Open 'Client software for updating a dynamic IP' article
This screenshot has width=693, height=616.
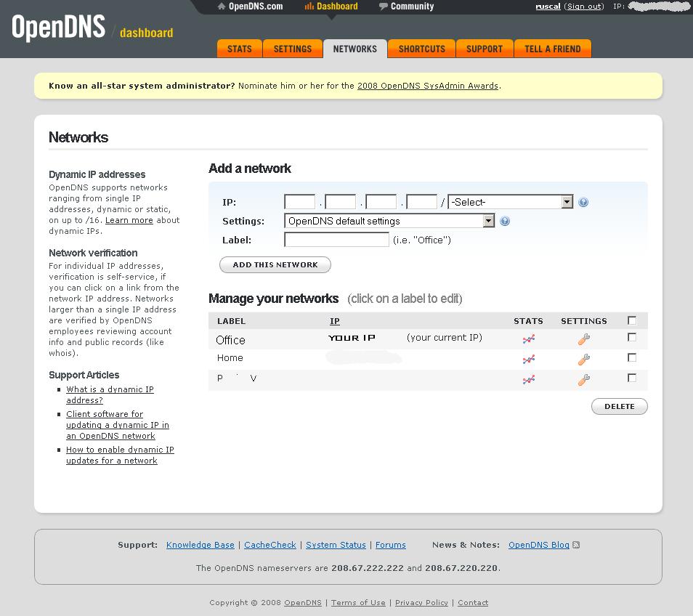click(x=118, y=425)
